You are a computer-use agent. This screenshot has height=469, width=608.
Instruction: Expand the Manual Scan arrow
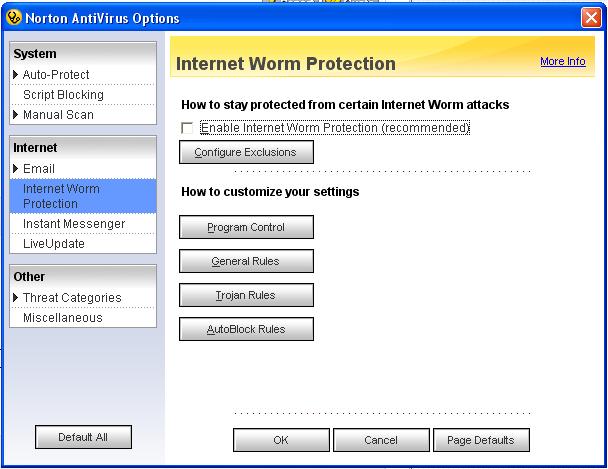16,115
